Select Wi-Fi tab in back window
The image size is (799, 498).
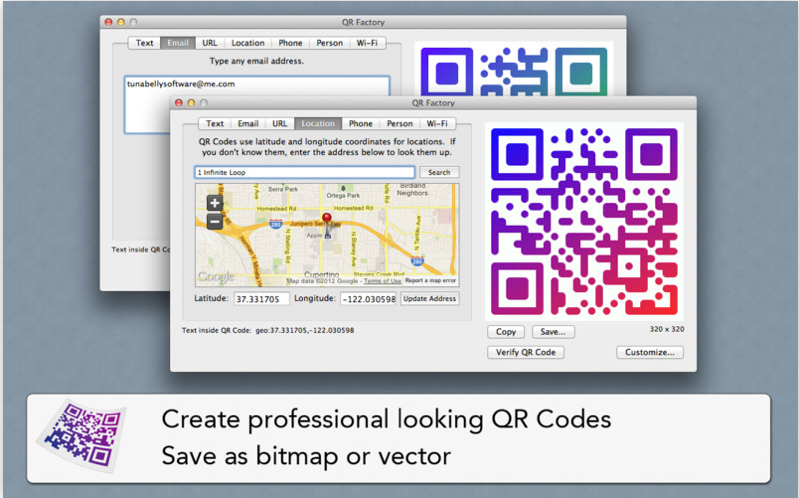point(367,43)
